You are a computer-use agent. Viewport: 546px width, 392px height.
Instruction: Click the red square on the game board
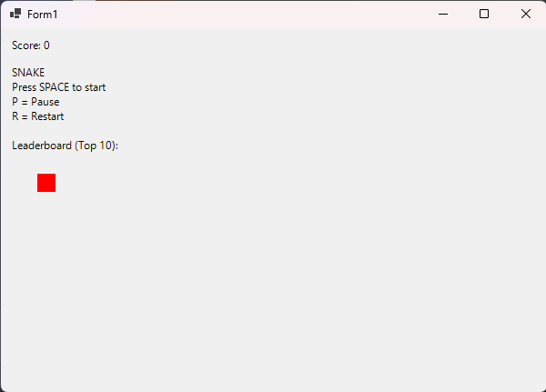[x=46, y=183]
